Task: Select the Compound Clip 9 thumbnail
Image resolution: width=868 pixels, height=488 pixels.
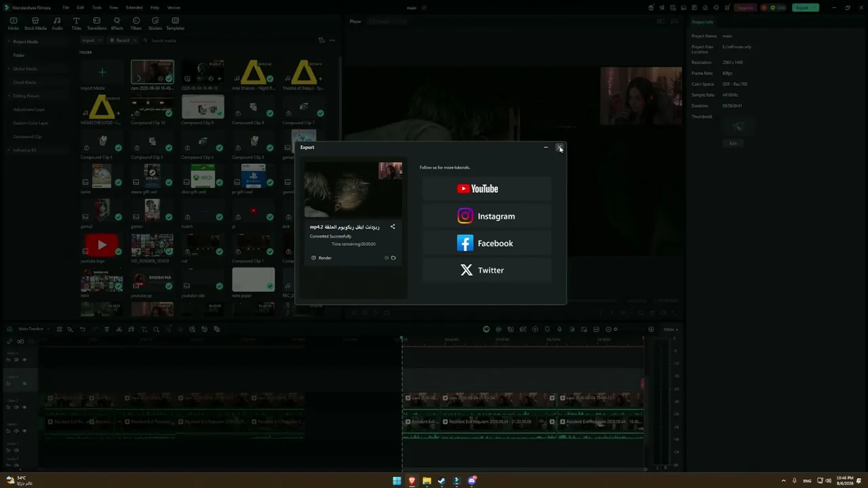Action: pyautogui.click(x=203, y=107)
